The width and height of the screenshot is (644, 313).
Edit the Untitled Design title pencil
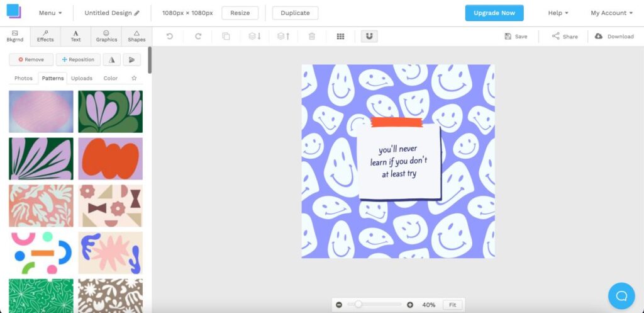pyautogui.click(x=136, y=13)
